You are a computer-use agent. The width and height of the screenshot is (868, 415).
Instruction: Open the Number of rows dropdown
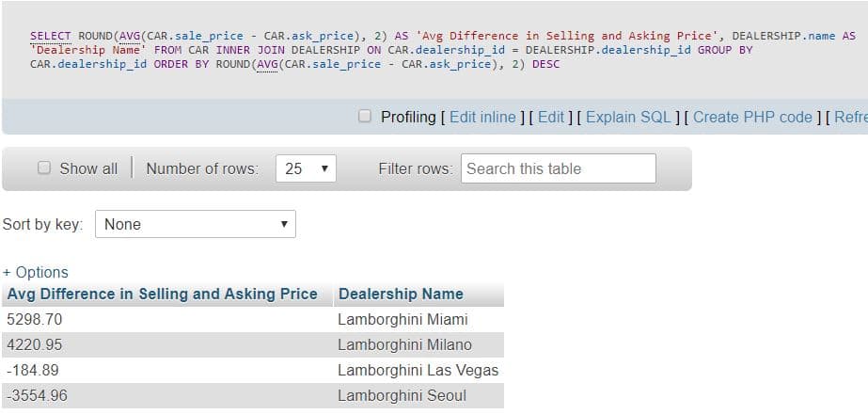point(306,168)
